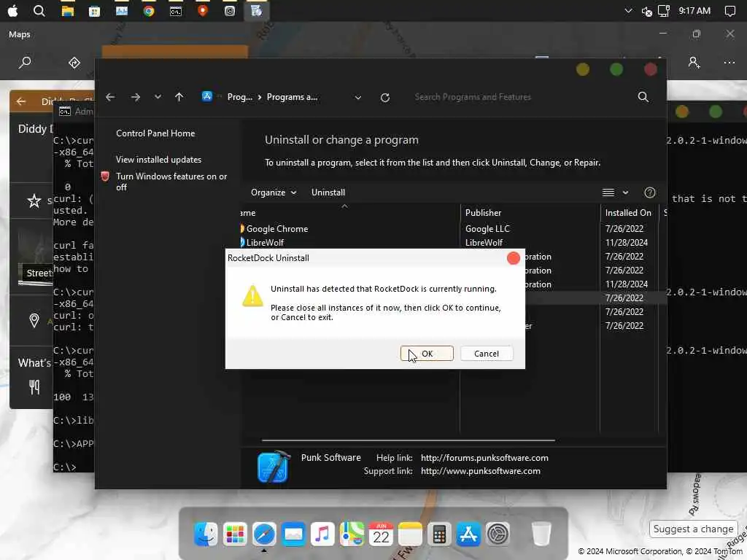This screenshot has width=747, height=560.
Task: Open the notification center icon
Action: 729,11
